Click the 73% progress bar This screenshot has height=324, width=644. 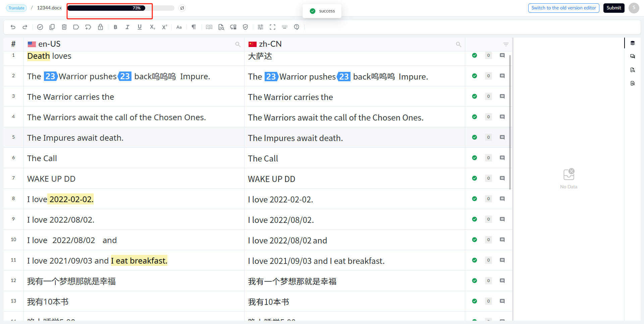tap(121, 8)
